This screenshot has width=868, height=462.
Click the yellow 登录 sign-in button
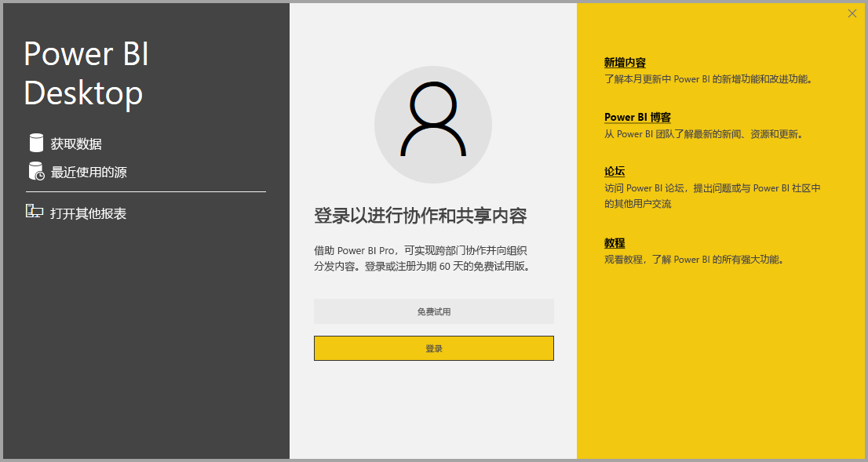tap(434, 348)
